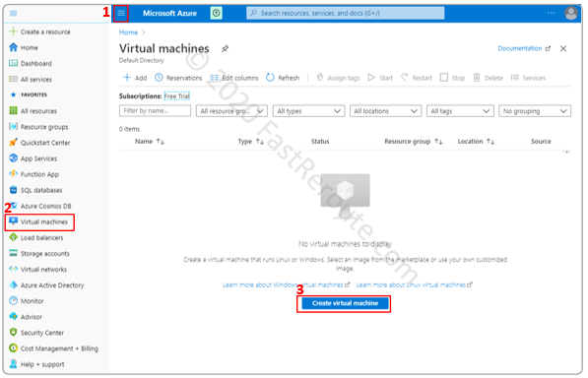Click the Create virtual machine button
588x378 pixels.
[x=345, y=303]
